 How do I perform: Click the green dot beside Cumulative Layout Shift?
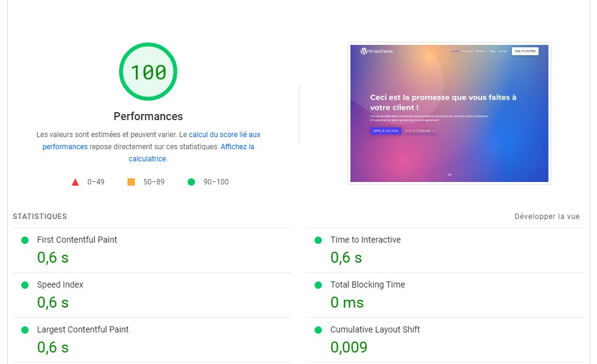(318, 329)
